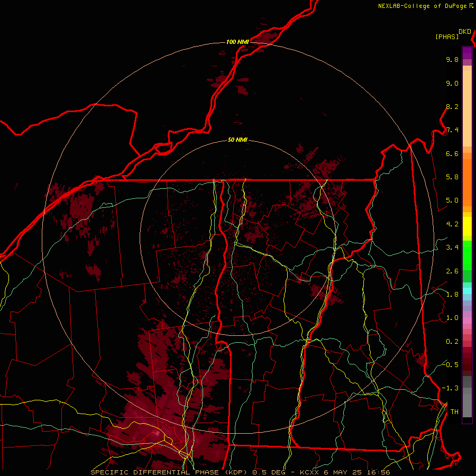Click the 8.2 value on the legend
476x476 pixels.
pos(452,107)
